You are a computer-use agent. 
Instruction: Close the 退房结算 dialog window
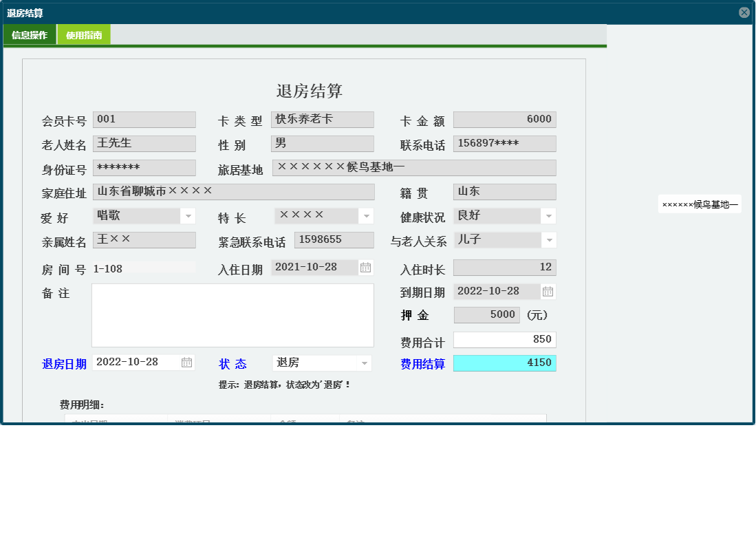(x=745, y=11)
